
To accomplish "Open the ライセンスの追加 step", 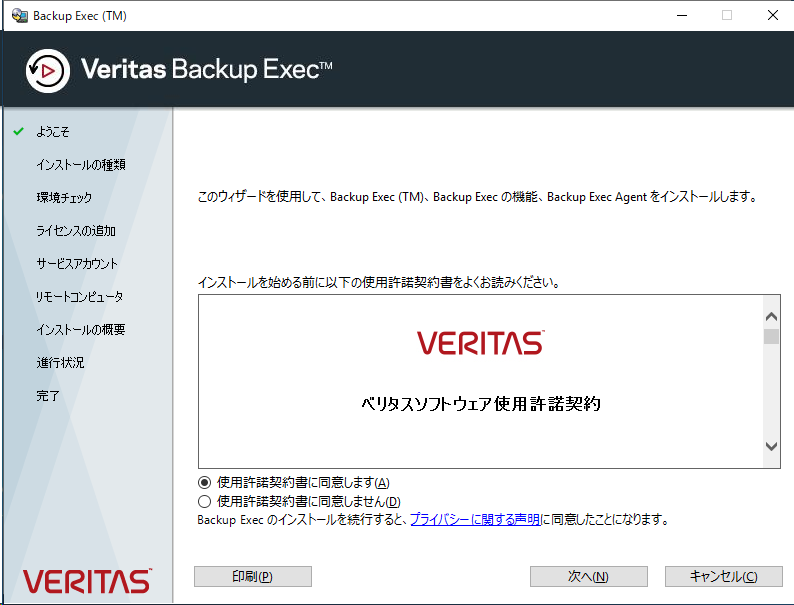I will pyautogui.click(x=76, y=231).
